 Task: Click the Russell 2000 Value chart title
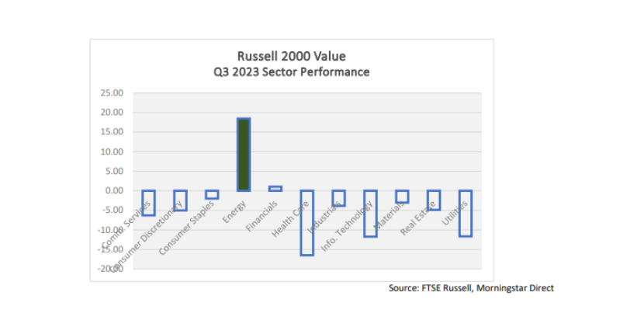(292, 56)
